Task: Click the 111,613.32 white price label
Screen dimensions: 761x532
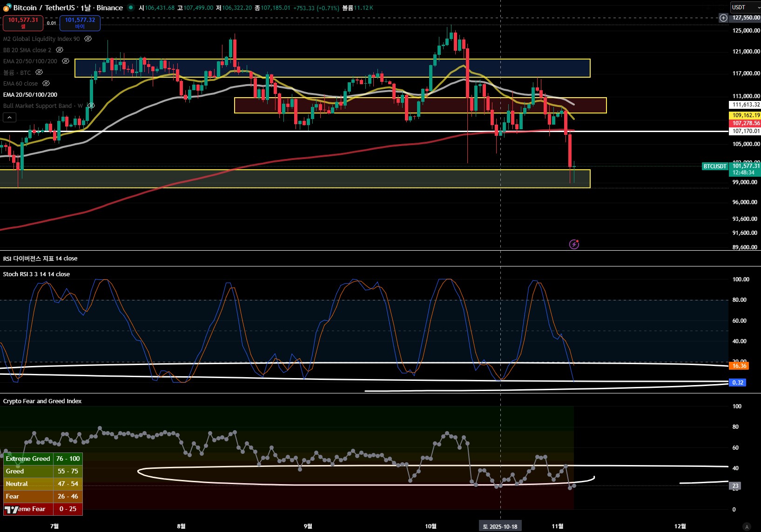Action: [x=745, y=105]
